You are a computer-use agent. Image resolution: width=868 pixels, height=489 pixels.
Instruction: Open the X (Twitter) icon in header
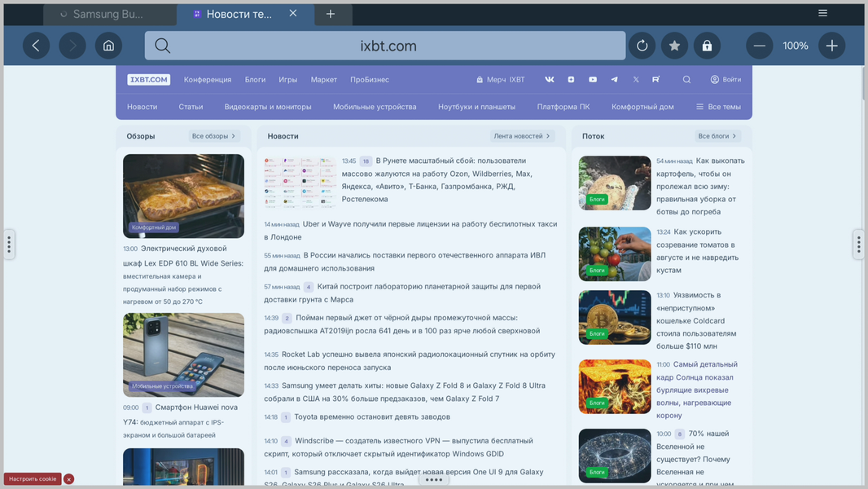point(636,79)
